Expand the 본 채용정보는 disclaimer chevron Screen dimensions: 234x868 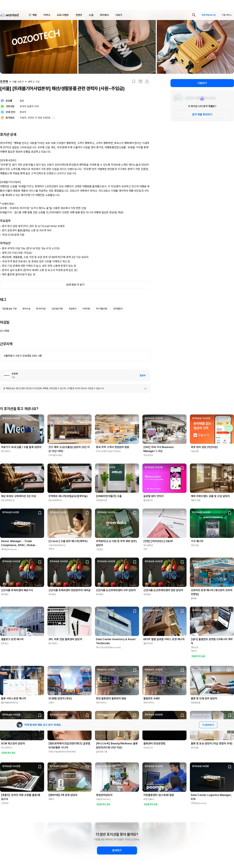tap(145, 388)
